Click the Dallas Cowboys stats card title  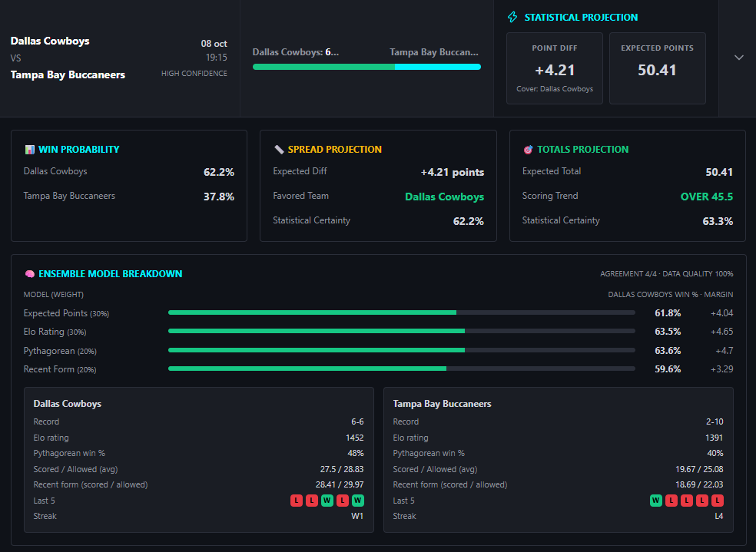[x=68, y=404]
